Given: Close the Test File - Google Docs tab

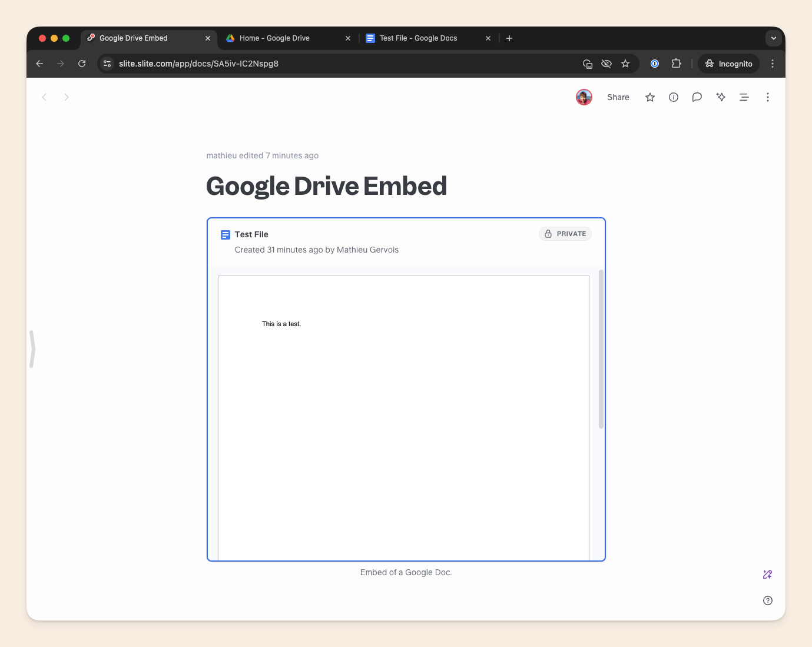Looking at the screenshot, I should tap(488, 38).
